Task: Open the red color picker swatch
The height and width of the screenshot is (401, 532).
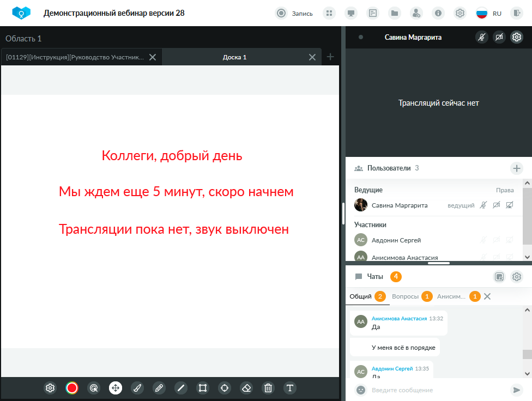Action: (72, 388)
